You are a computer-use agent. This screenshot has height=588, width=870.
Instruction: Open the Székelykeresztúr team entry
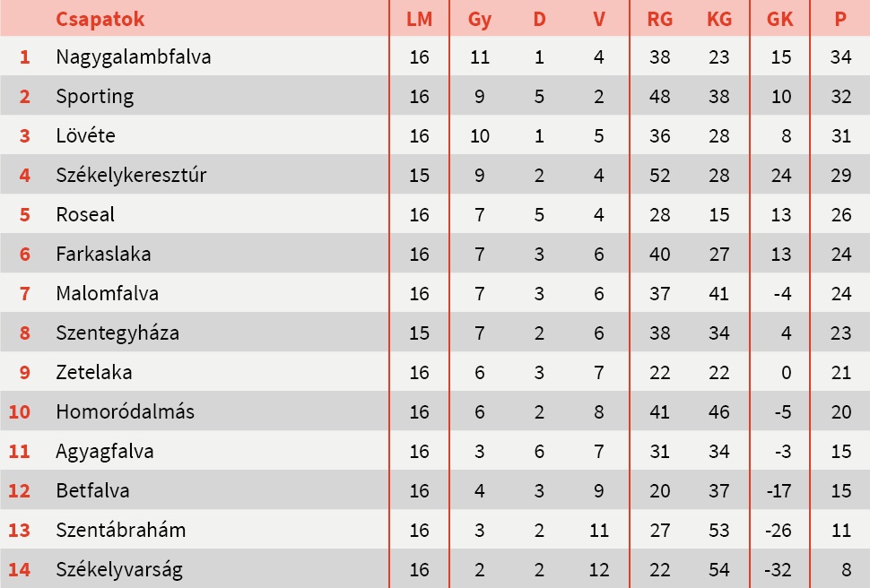[131, 176]
